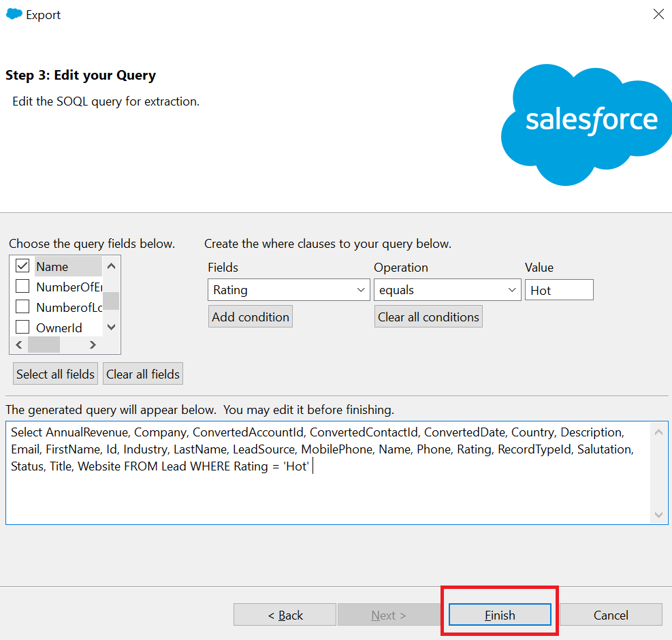The height and width of the screenshot is (640, 672).
Task: Select the OwnerId row in field list
Action: coord(59,328)
